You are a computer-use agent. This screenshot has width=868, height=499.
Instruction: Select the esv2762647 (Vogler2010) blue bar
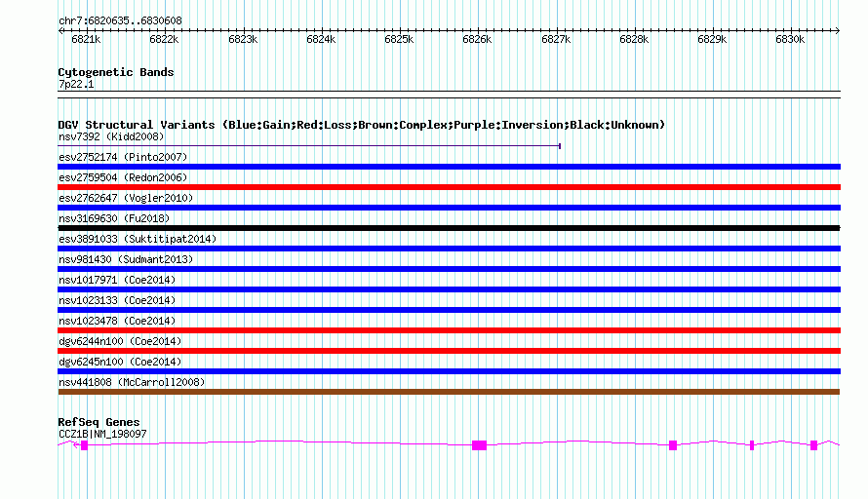(x=449, y=208)
